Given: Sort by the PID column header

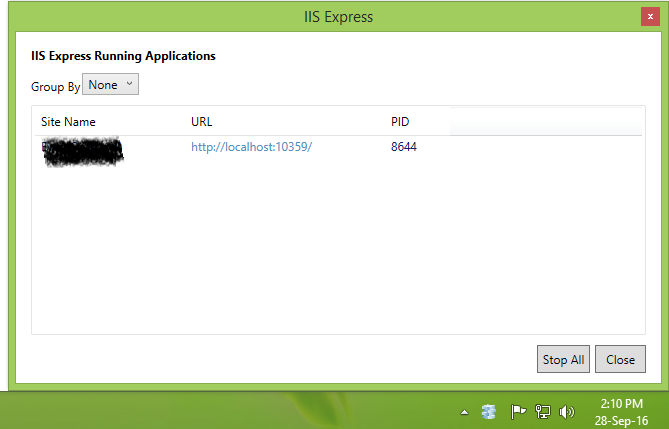Looking at the screenshot, I should click(400, 122).
